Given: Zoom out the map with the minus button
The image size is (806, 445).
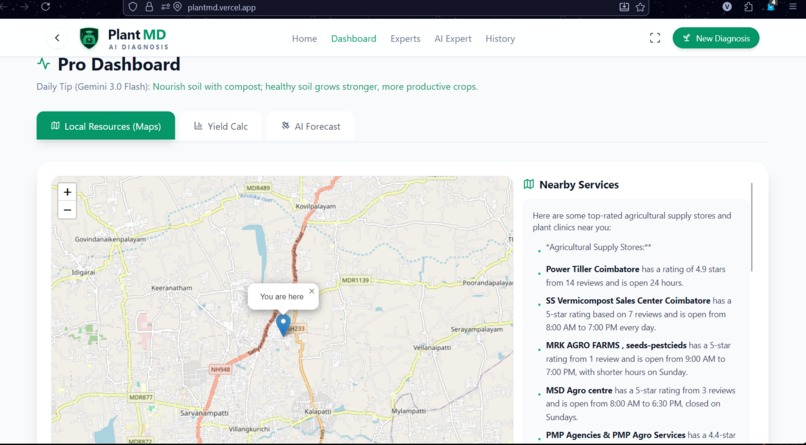Looking at the screenshot, I should click(67, 210).
